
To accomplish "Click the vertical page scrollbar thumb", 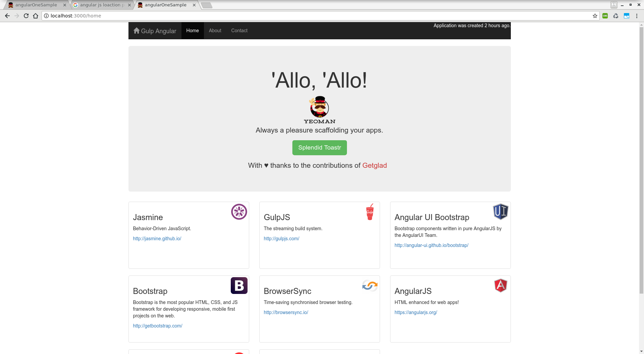I will (641, 161).
